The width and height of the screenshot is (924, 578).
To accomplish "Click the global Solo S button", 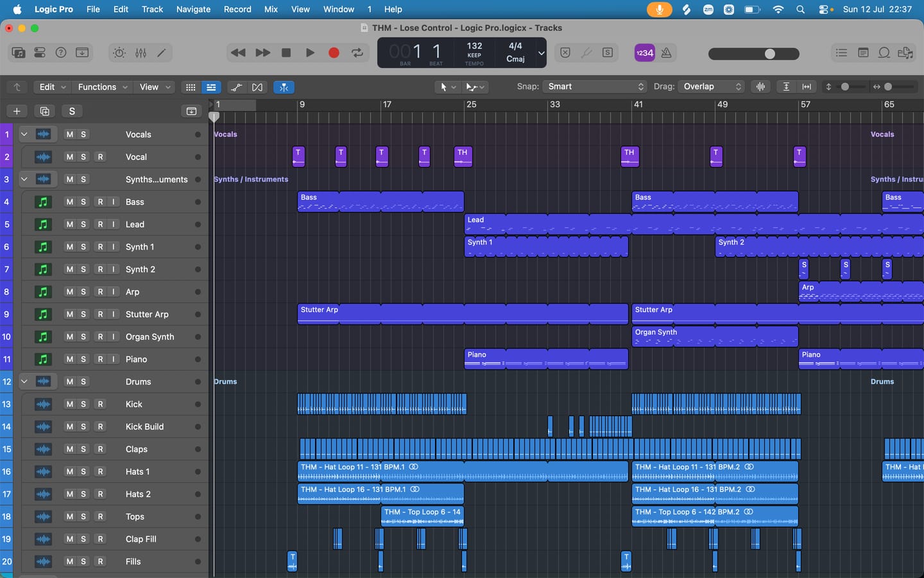I will [72, 111].
